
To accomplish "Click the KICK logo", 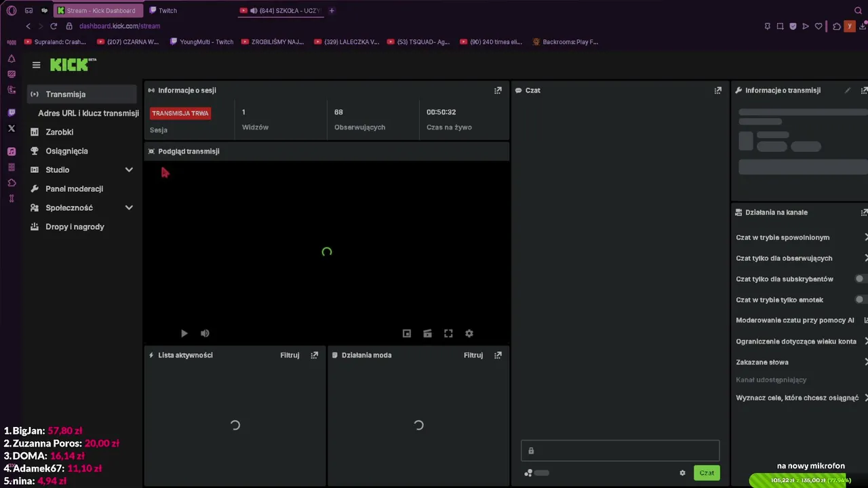I will pos(73,64).
